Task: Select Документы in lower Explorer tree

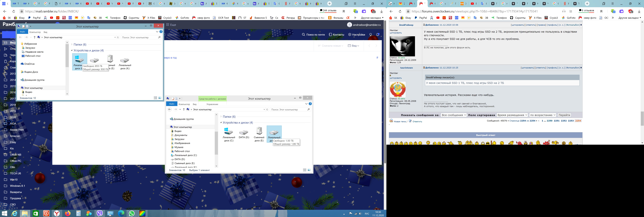Action: click(x=181, y=135)
